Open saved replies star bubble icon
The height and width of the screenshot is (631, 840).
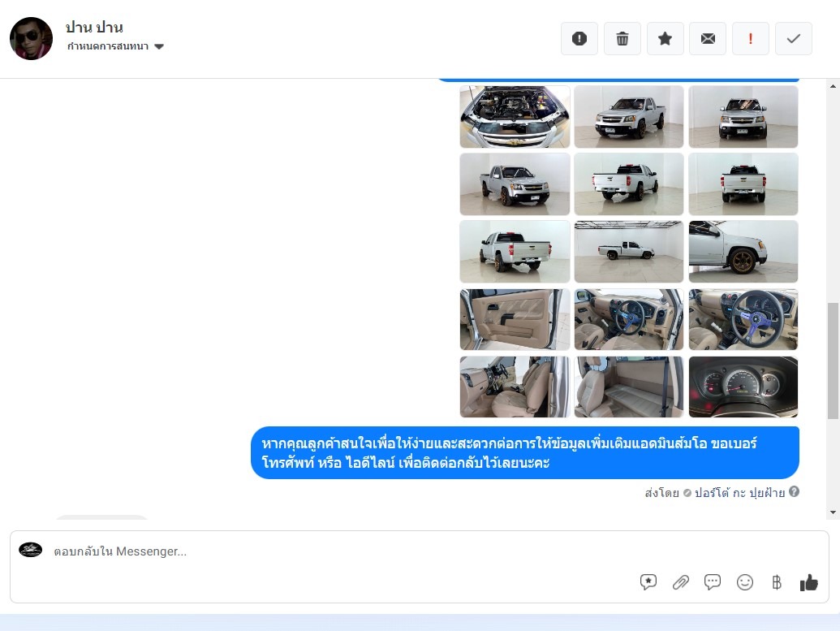coord(648,582)
